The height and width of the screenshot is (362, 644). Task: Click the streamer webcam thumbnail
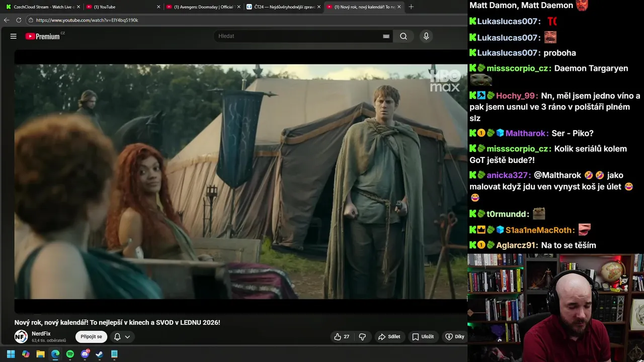tap(555, 308)
